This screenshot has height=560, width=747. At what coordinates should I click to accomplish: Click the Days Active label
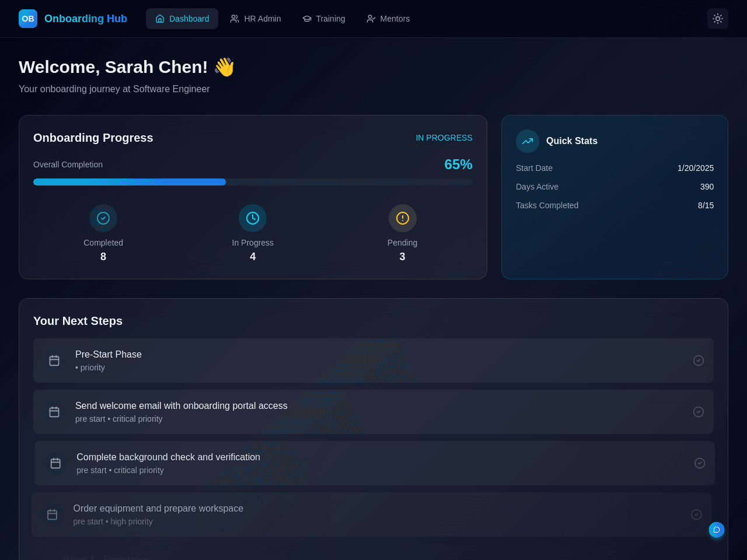click(537, 187)
